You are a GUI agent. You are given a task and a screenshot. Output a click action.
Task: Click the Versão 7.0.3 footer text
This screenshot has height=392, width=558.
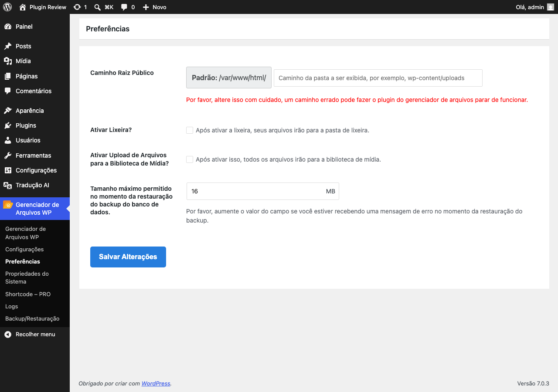(533, 384)
